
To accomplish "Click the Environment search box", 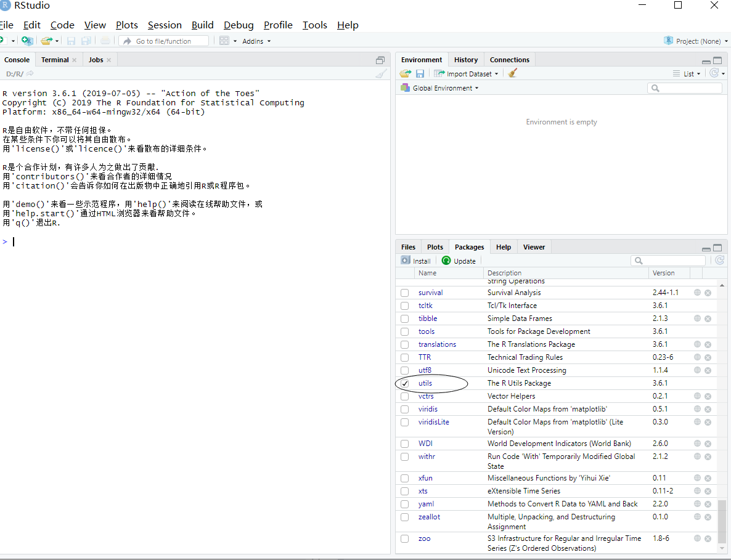I will click(684, 88).
